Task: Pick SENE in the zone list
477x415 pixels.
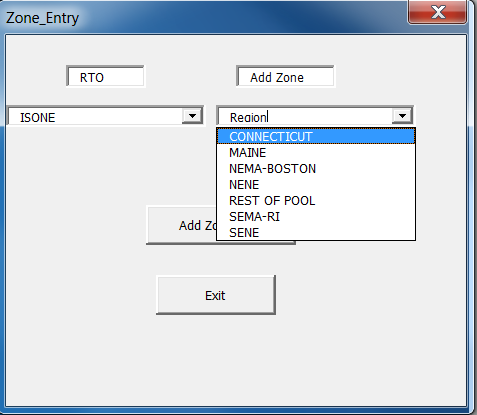Action: [316, 232]
